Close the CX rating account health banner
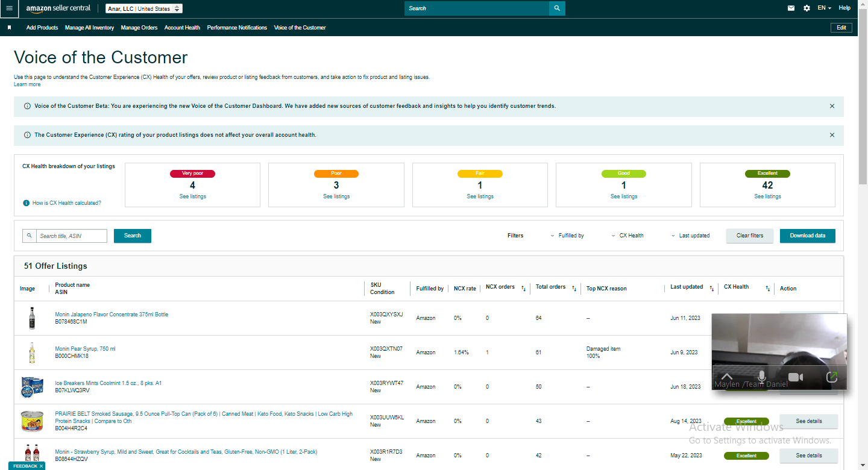 click(x=832, y=135)
